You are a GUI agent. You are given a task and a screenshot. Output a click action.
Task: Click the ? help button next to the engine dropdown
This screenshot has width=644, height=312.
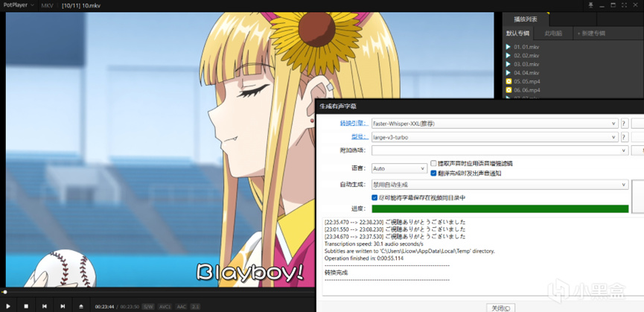click(625, 123)
